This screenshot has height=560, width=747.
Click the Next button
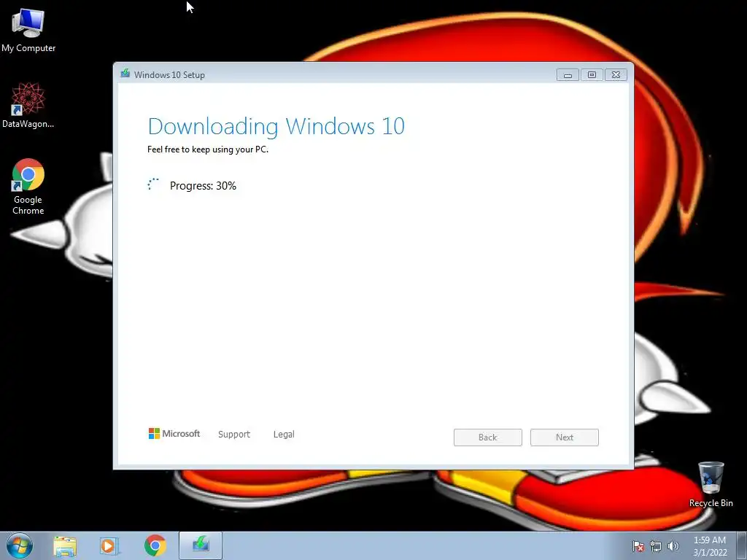565,437
